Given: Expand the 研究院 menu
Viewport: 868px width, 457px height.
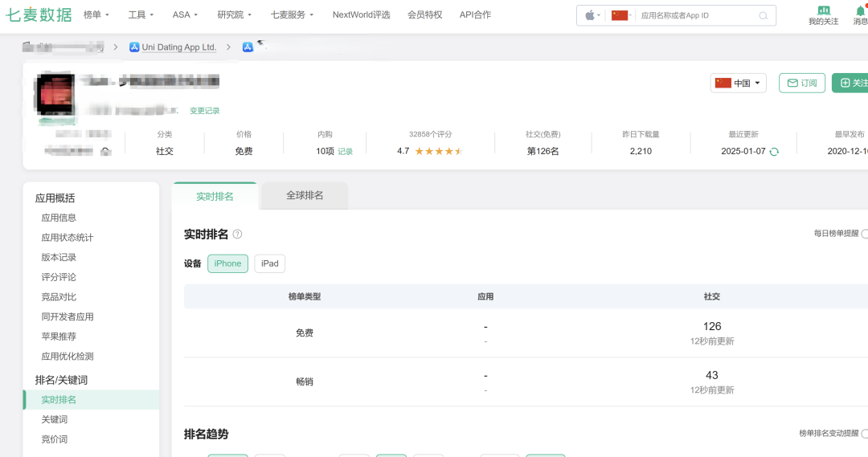Looking at the screenshot, I should [x=234, y=15].
